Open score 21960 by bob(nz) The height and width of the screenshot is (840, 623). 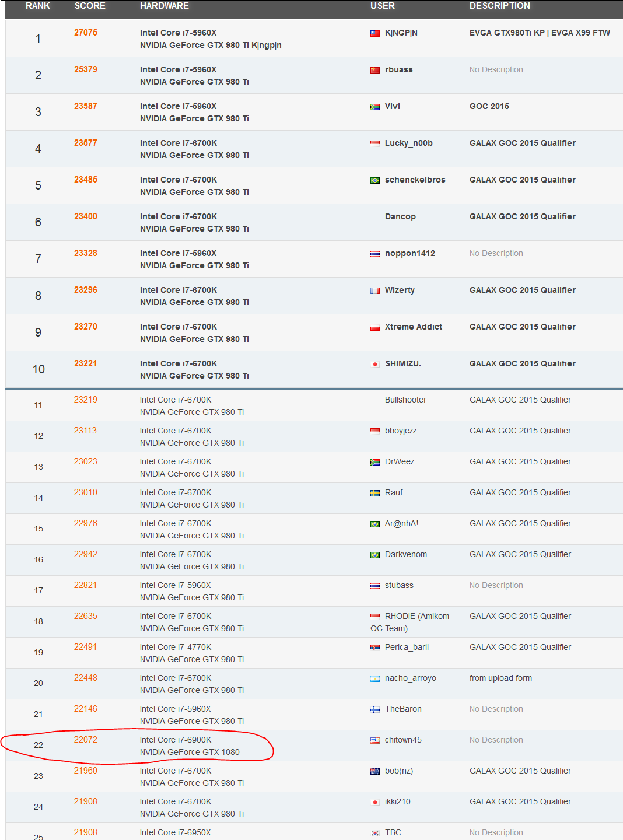point(86,771)
